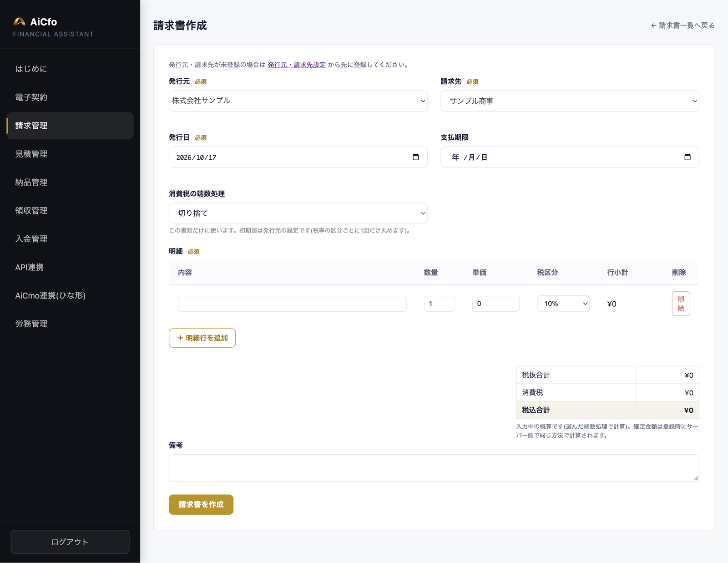Return via 請求書一覧へ戻る link
728x563 pixels.
point(682,25)
